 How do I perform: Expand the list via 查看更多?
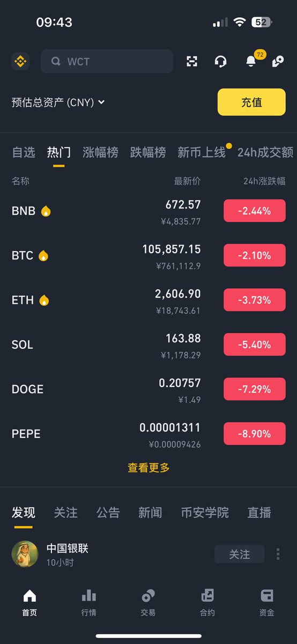148,467
